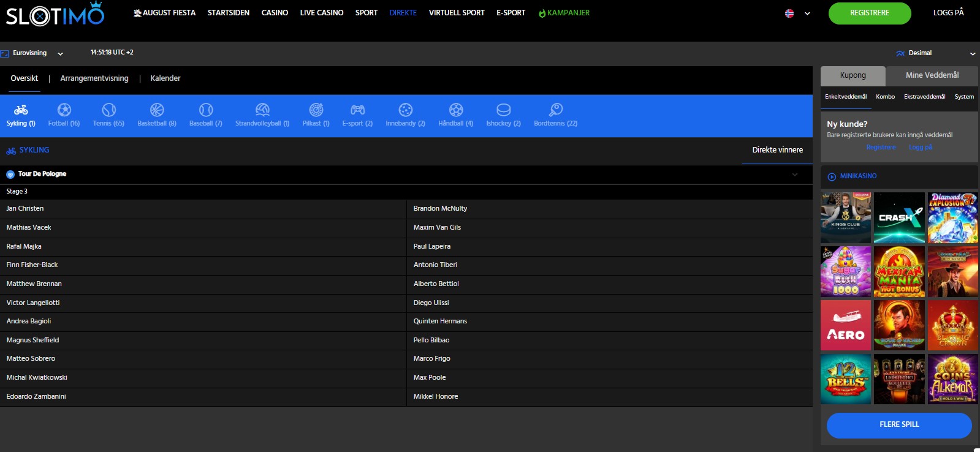Open the Desimal odds format dropdown
The height and width of the screenshot is (452, 980).
[x=973, y=54]
